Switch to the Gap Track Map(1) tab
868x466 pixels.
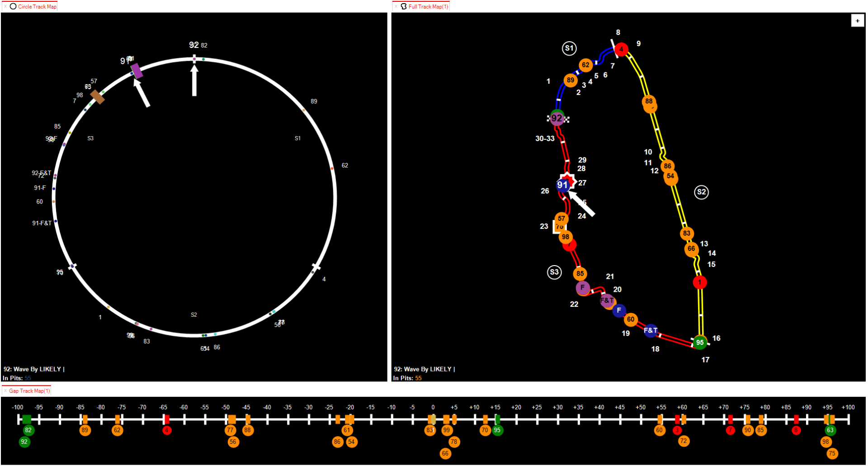(x=28, y=390)
